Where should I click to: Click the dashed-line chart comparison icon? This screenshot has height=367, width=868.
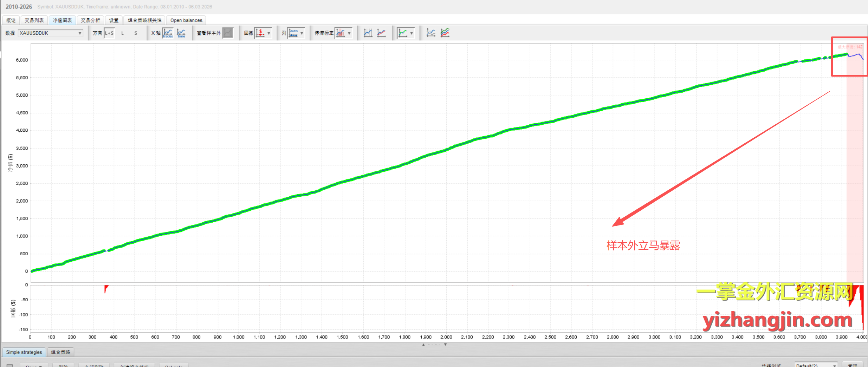(431, 33)
